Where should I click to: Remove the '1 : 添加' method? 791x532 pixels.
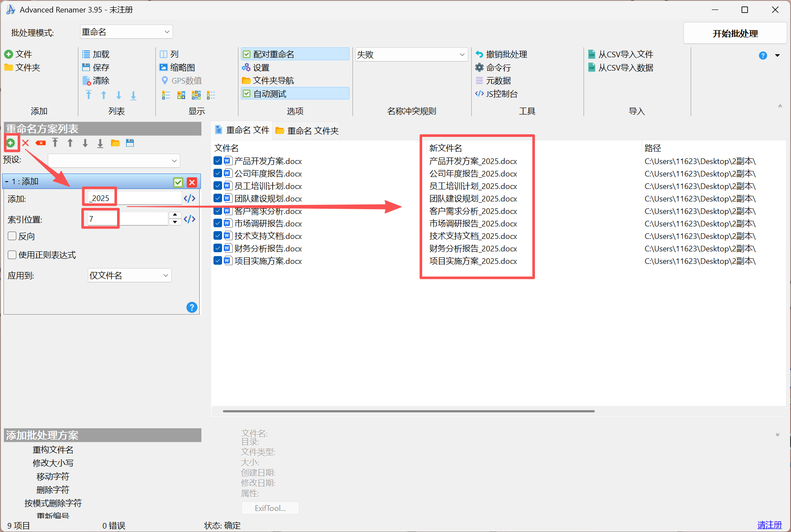point(192,182)
